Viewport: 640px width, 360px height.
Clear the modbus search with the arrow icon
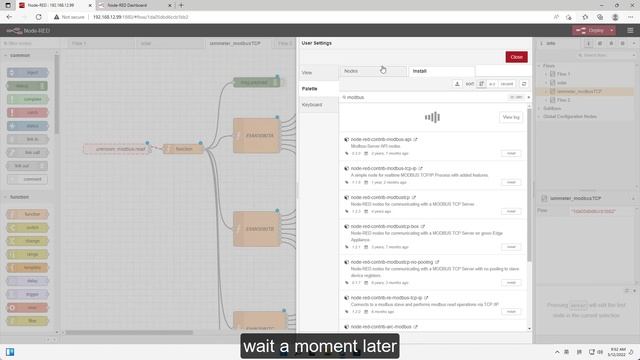529,98
